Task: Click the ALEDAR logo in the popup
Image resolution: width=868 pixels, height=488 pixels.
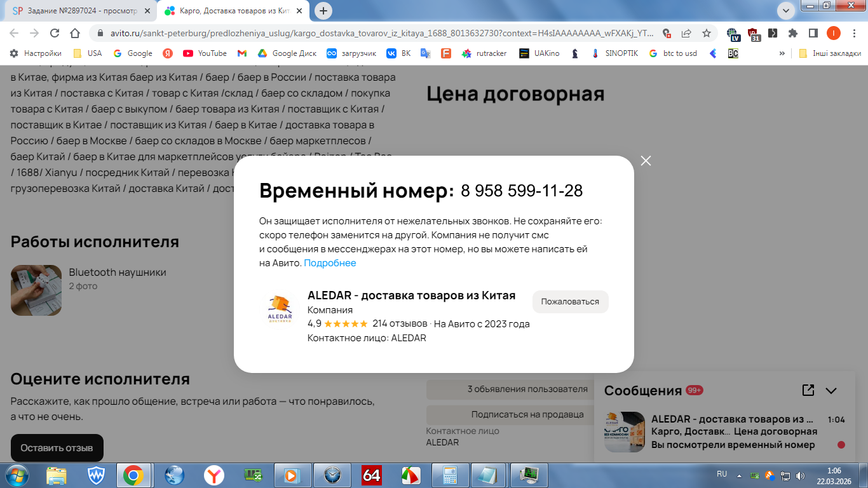Action: tap(280, 309)
